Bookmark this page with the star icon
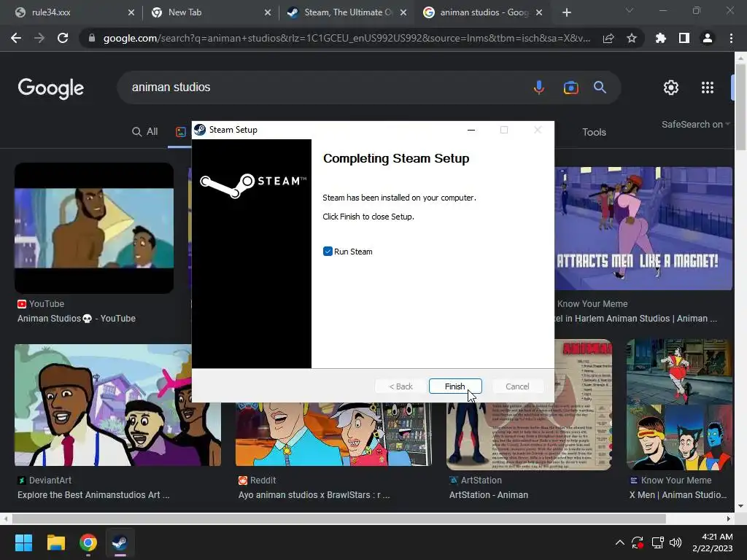Viewport: 747px width, 560px height. pos(631,38)
